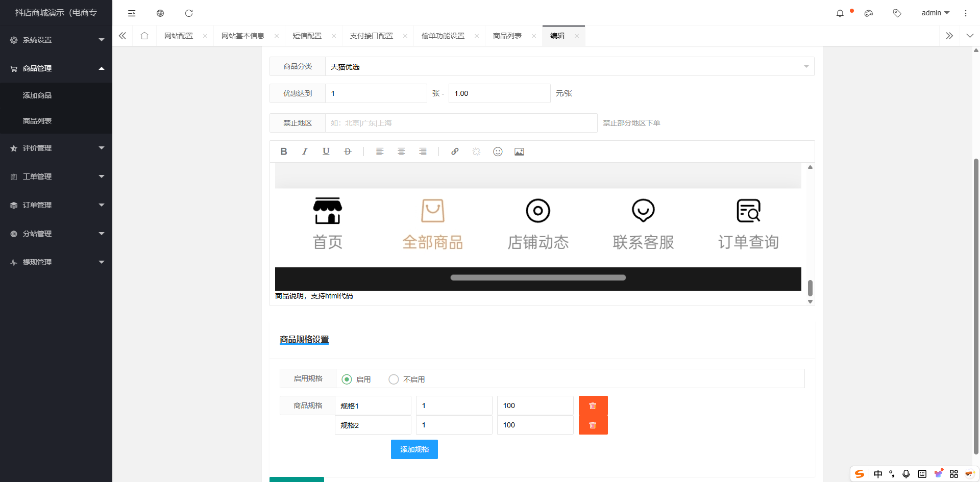This screenshot has height=482, width=980.
Task: Select the 不启用 radio button
Action: pyautogui.click(x=393, y=379)
